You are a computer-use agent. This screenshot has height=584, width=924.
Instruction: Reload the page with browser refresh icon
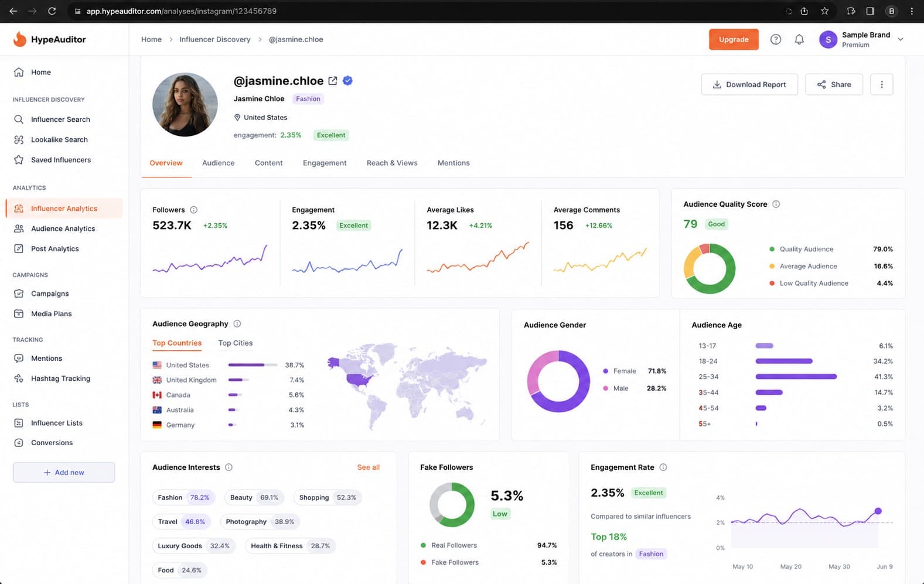(x=52, y=11)
